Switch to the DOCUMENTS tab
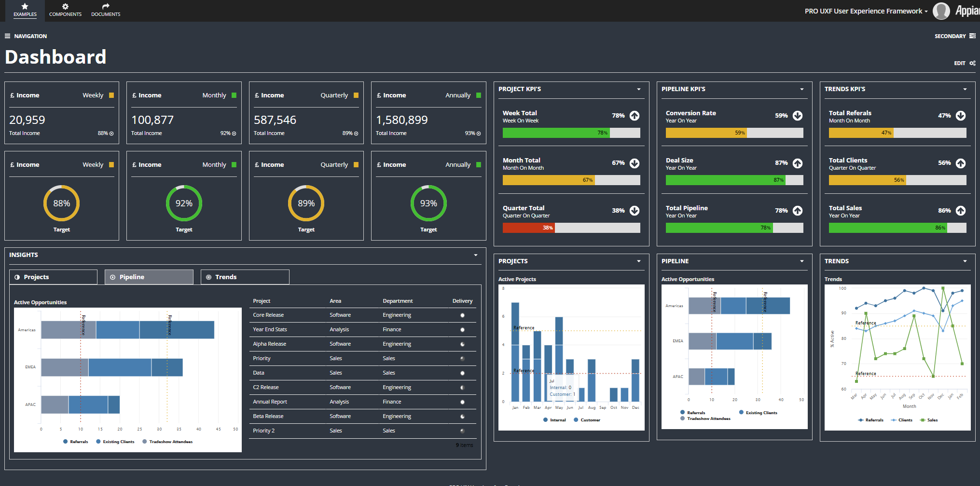The image size is (980, 486). pyautogui.click(x=105, y=14)
